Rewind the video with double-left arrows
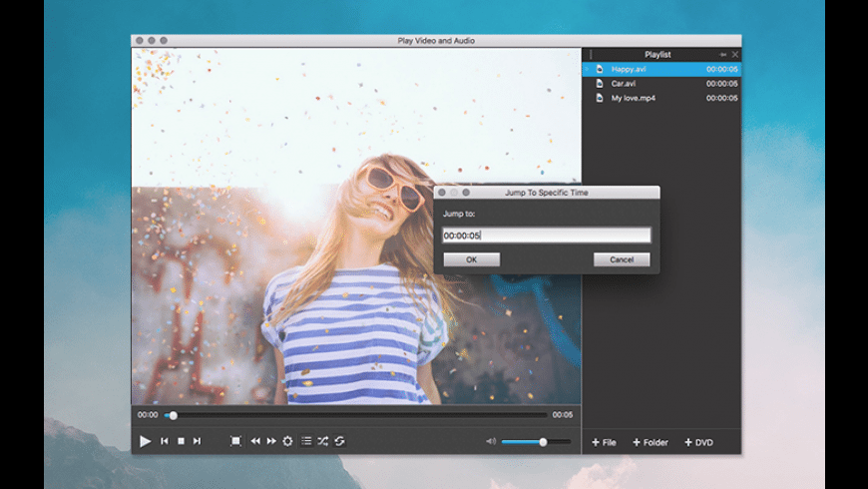The image size is (868, 489). (x=255, y=441)
